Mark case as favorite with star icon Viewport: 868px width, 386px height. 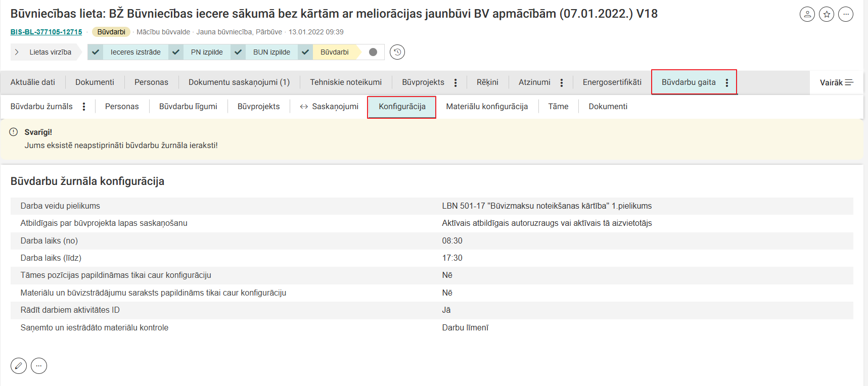[x=827, y=14]
